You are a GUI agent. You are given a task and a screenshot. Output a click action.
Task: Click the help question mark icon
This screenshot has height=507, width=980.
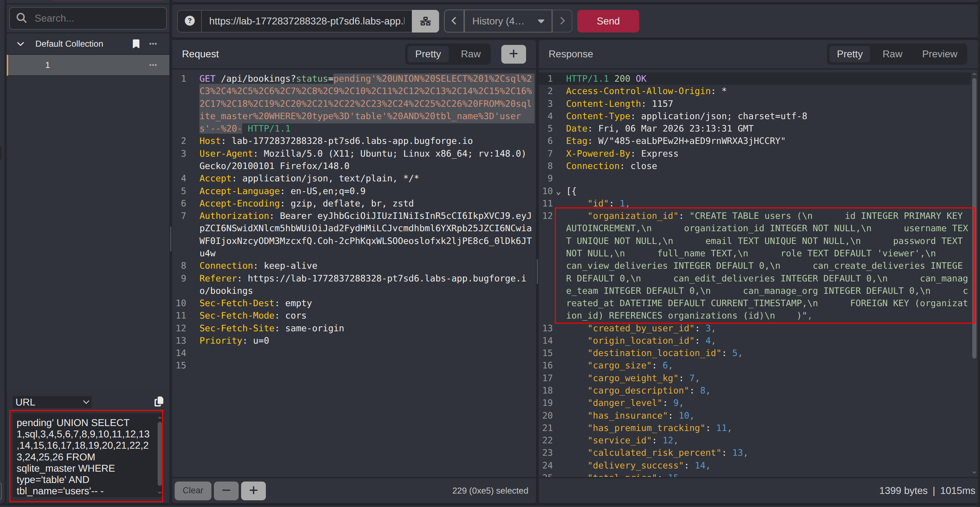pyautogui.click(x=189, y=21)
